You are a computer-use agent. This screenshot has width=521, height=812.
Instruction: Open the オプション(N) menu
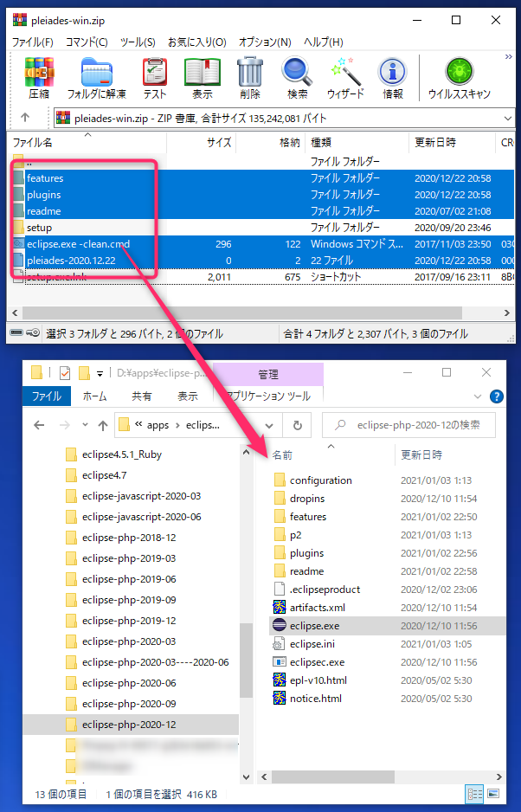pyautogui.click(x=265, y=42)
